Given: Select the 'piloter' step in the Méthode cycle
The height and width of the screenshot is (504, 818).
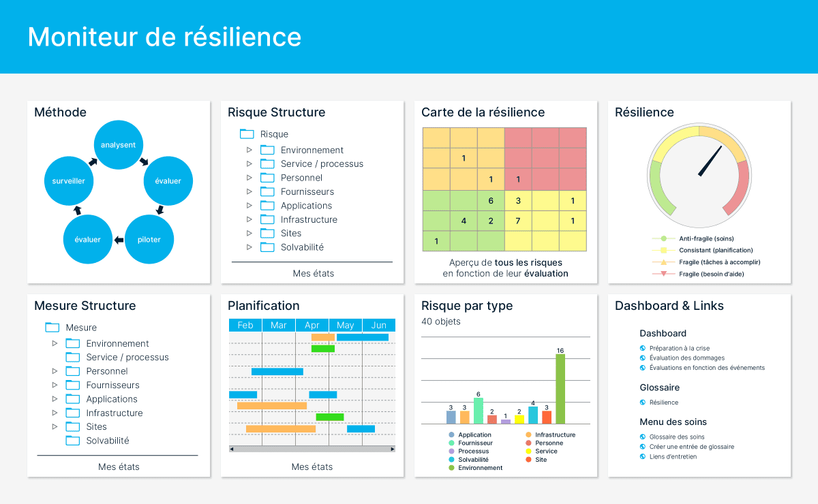Looking at the screenshot, I should pos(149,239).
